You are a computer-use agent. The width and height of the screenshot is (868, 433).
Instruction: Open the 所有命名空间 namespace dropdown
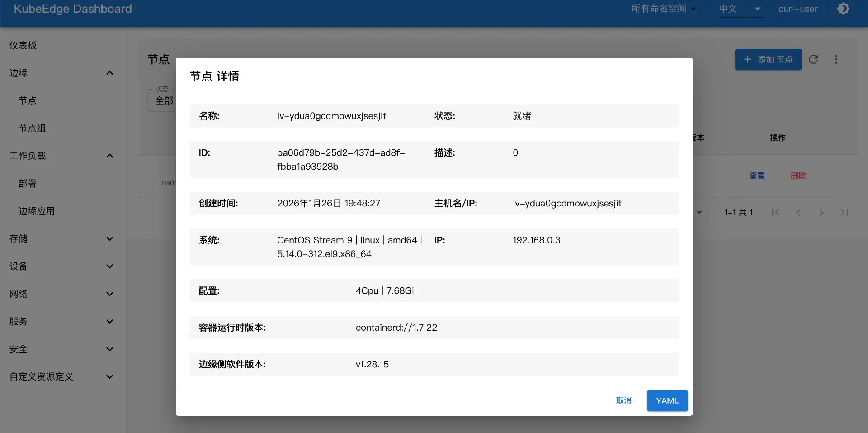(x=664, y=9)
